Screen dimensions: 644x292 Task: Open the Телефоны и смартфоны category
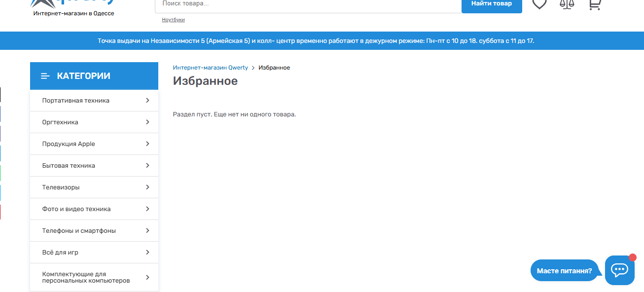(94, 231)
